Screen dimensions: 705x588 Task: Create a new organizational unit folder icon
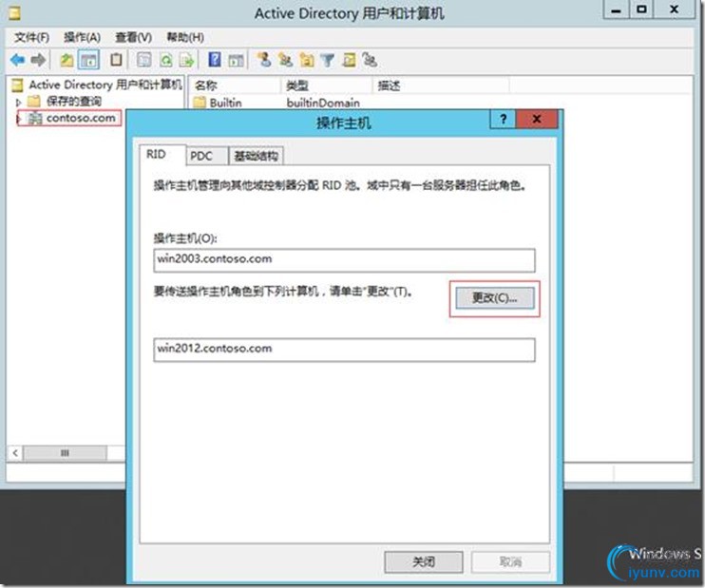tap(307, 60)
